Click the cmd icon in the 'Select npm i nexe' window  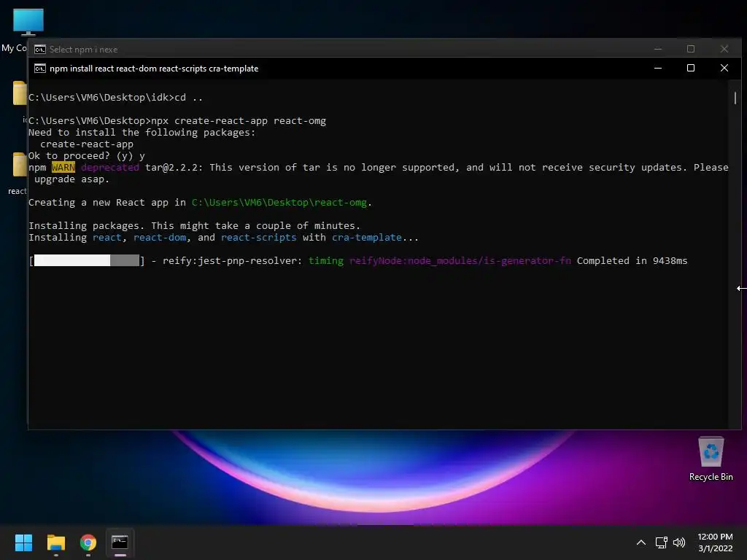click(40, 50)
